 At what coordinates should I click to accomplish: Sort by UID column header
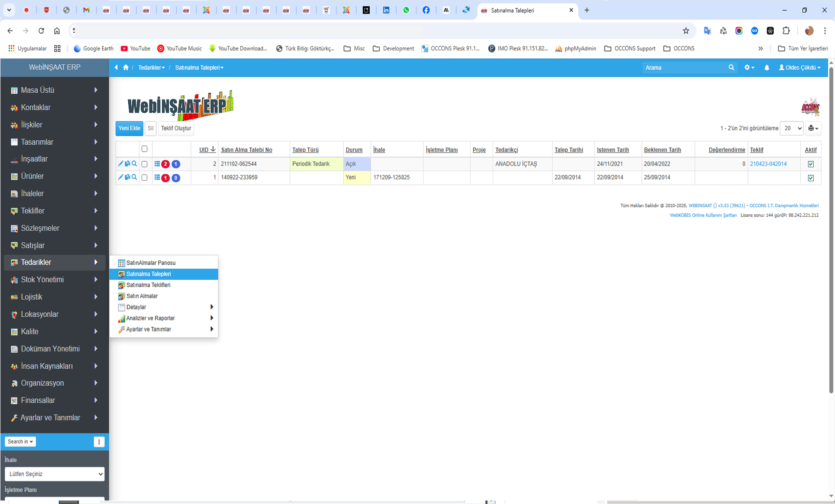[x=207, y=149]
